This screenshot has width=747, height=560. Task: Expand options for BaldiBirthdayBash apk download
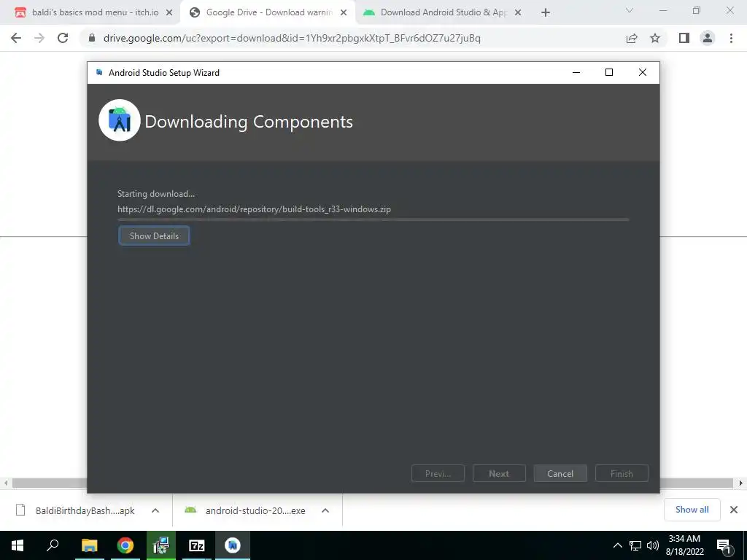tap(155, 510)
